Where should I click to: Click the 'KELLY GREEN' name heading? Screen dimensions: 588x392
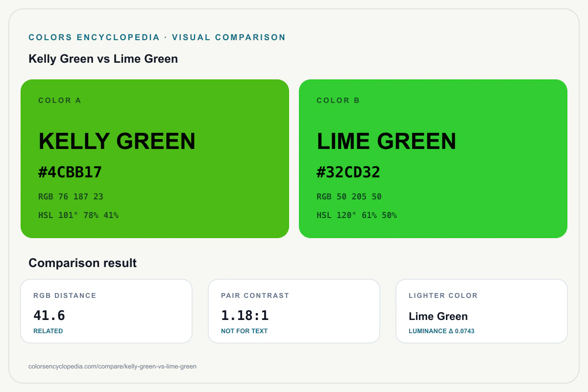coord(117,141)
